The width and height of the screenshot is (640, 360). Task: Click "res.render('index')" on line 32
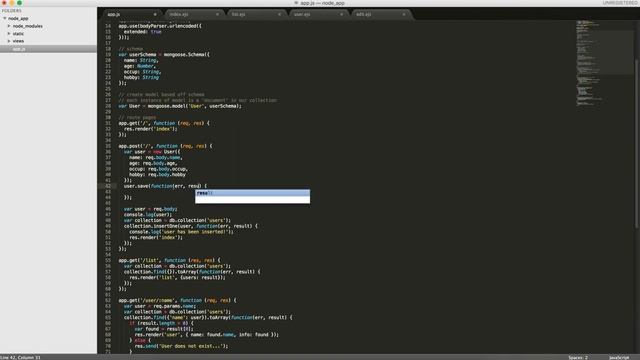(150, 129)
